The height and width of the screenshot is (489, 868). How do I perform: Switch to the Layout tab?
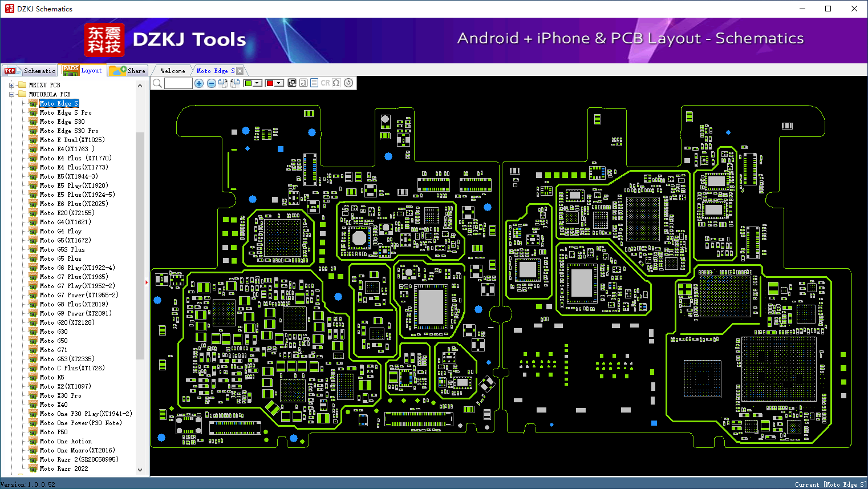(x=83, y=70)
